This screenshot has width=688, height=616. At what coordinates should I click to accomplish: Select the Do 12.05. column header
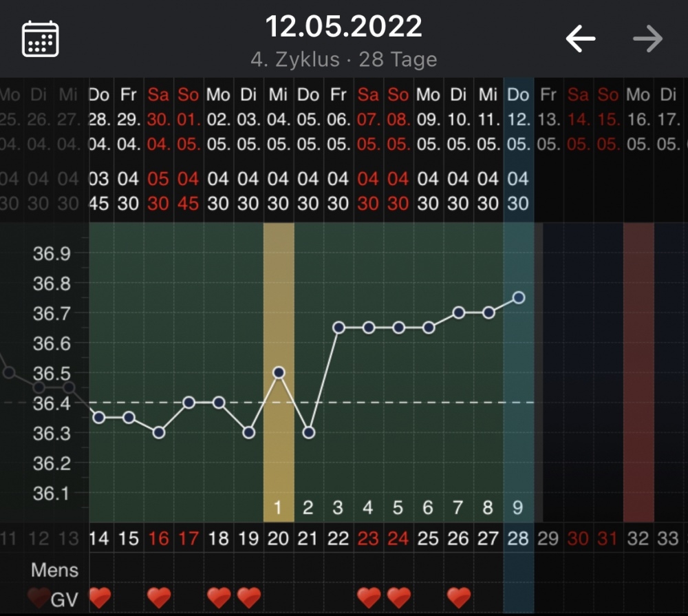coord(519,119)
